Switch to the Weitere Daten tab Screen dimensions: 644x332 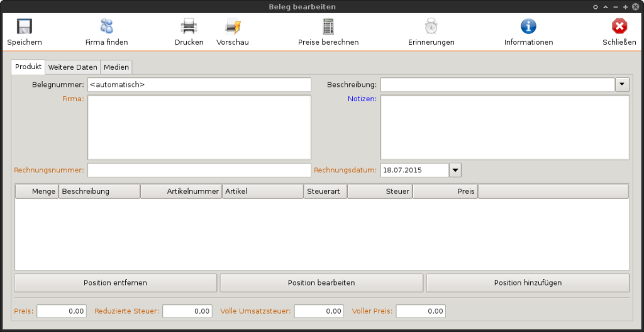click(73, 67)
